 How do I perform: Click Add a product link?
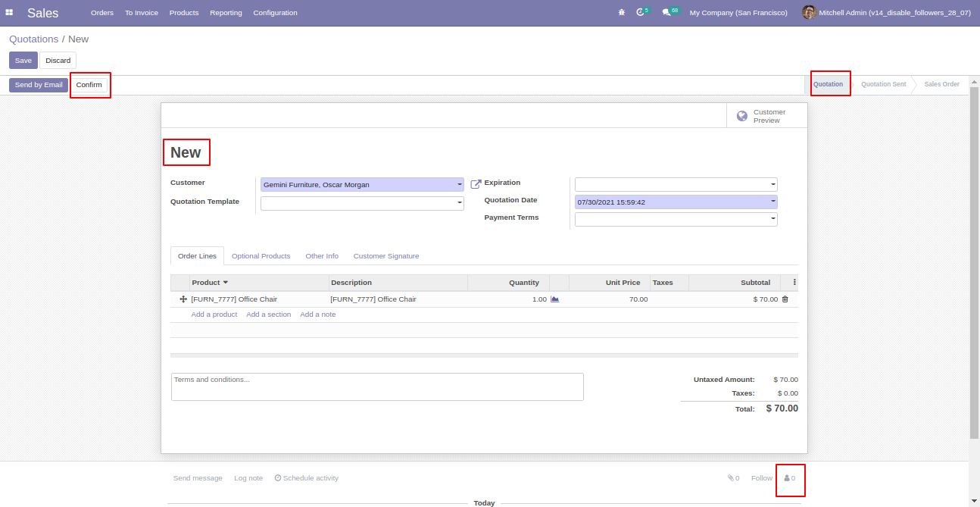point(214,315)
